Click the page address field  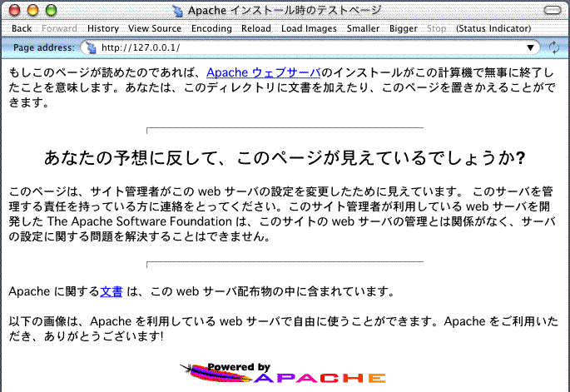pyautogui.click(x=310, y=47)
